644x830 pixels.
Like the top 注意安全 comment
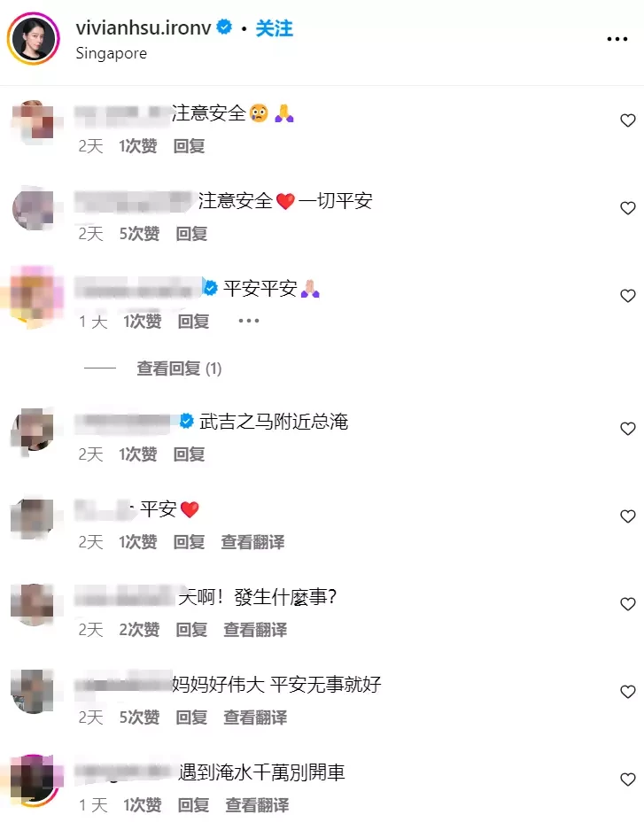pyautogui.click(x=627, y=120)
